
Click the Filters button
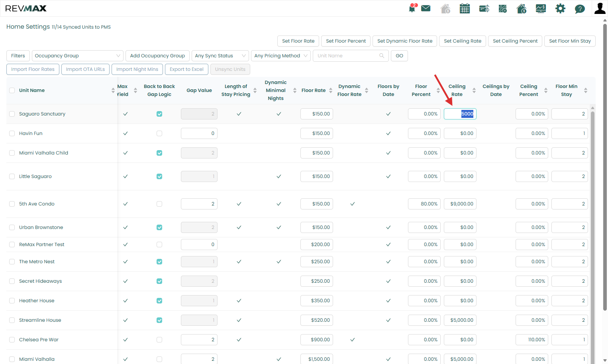[18, 56]
